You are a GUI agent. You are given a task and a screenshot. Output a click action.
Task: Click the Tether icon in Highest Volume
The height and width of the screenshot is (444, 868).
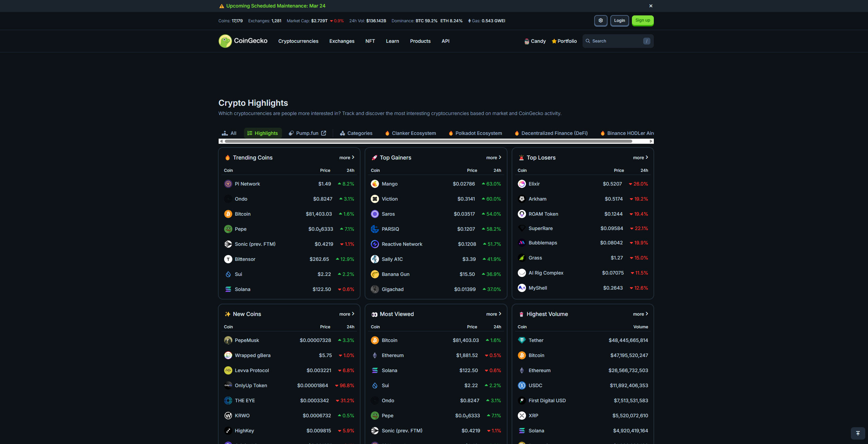click(x=522, y=340)
